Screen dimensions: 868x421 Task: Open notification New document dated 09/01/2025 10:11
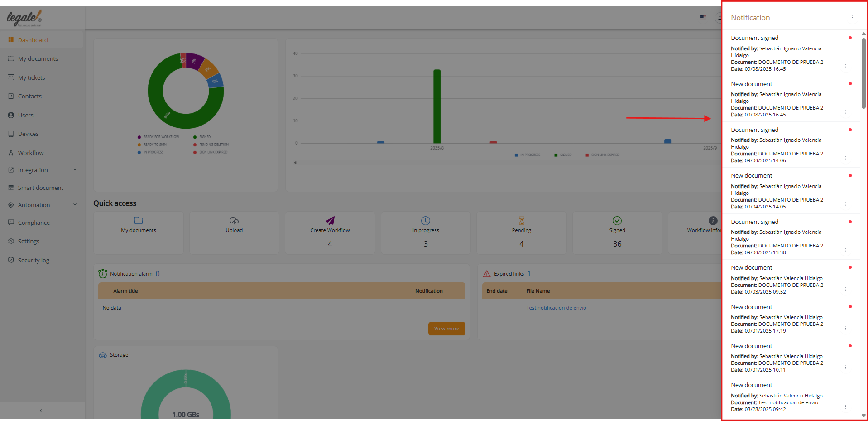pos(791,358)
